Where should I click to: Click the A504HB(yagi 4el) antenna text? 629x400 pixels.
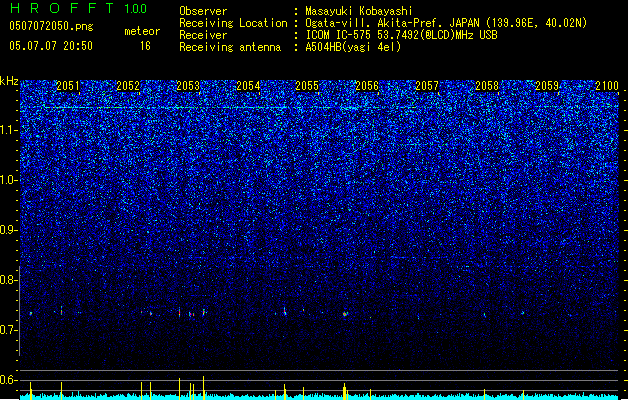click(353, 47)
